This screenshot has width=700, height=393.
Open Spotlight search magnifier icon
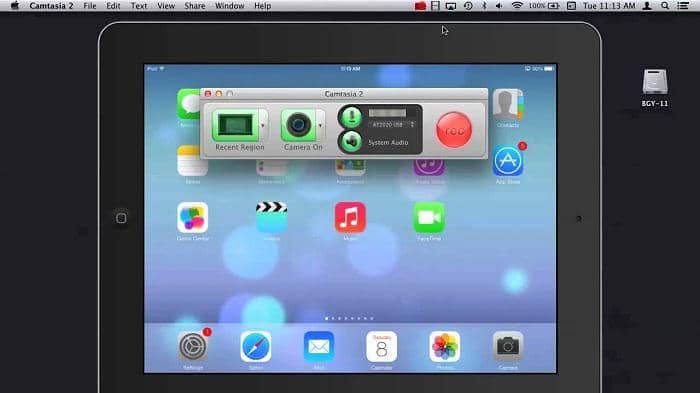(x=665, y=6)
